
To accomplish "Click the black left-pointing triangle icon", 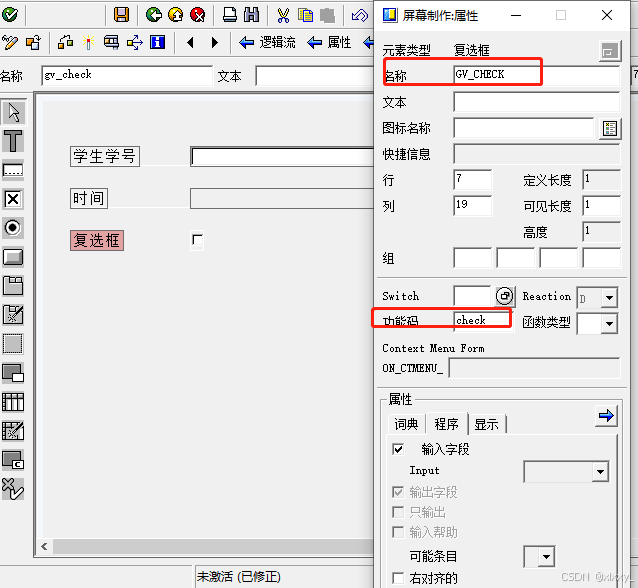I will (190, 42).
